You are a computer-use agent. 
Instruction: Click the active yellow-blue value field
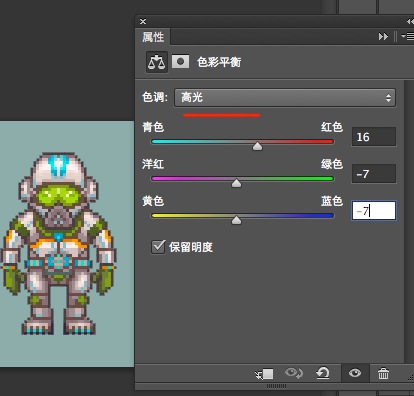coord(374,211)
